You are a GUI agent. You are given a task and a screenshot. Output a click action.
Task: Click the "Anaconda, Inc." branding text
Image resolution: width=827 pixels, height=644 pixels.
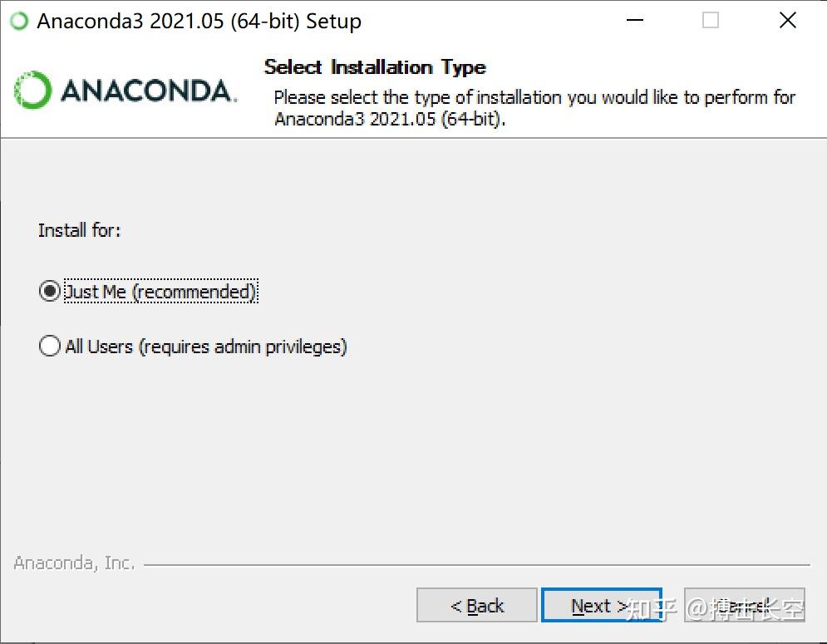[74, 563]
